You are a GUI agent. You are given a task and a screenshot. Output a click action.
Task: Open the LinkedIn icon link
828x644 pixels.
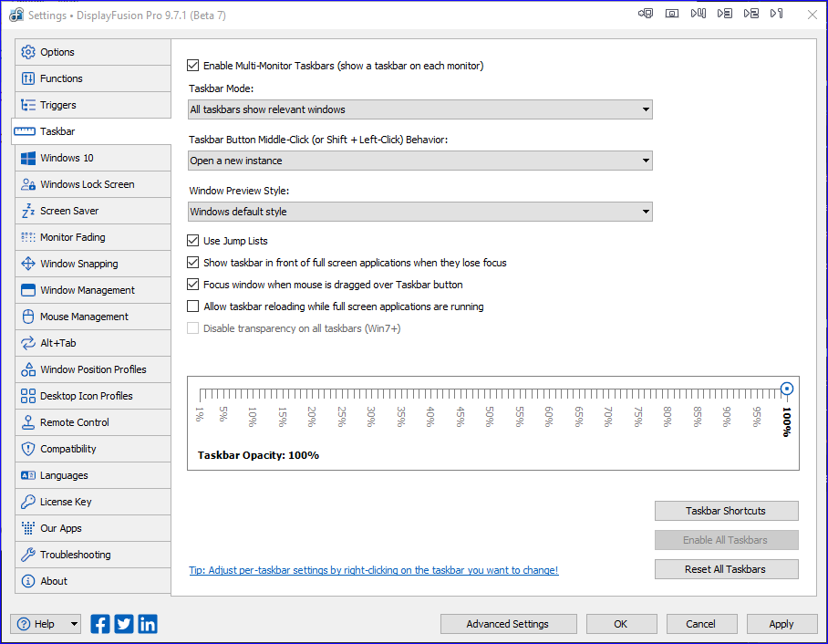coord(148,624)
